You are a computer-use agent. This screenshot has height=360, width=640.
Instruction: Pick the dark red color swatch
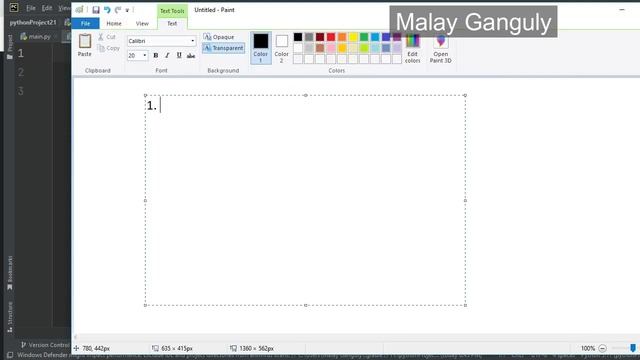320,37
